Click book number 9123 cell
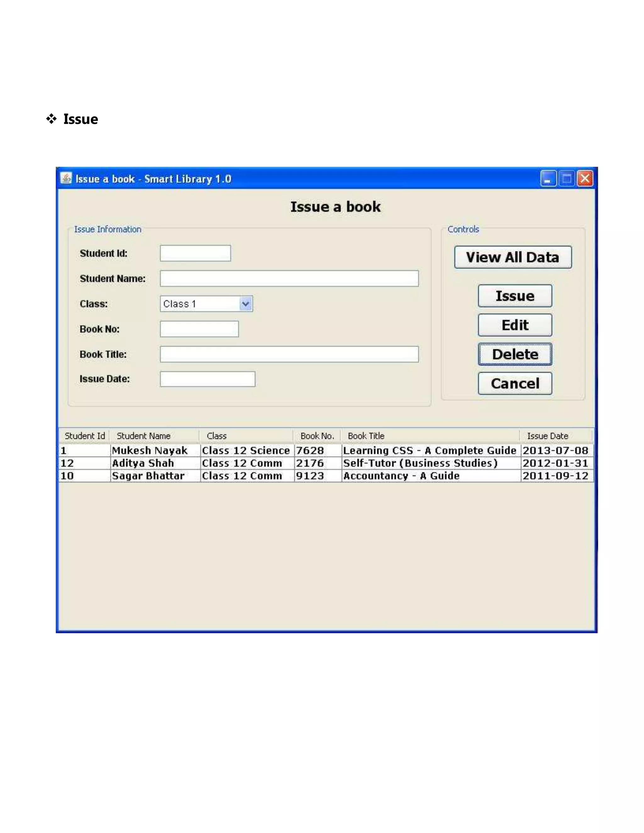This screenshot has width=644, height=833. [318, 476]
